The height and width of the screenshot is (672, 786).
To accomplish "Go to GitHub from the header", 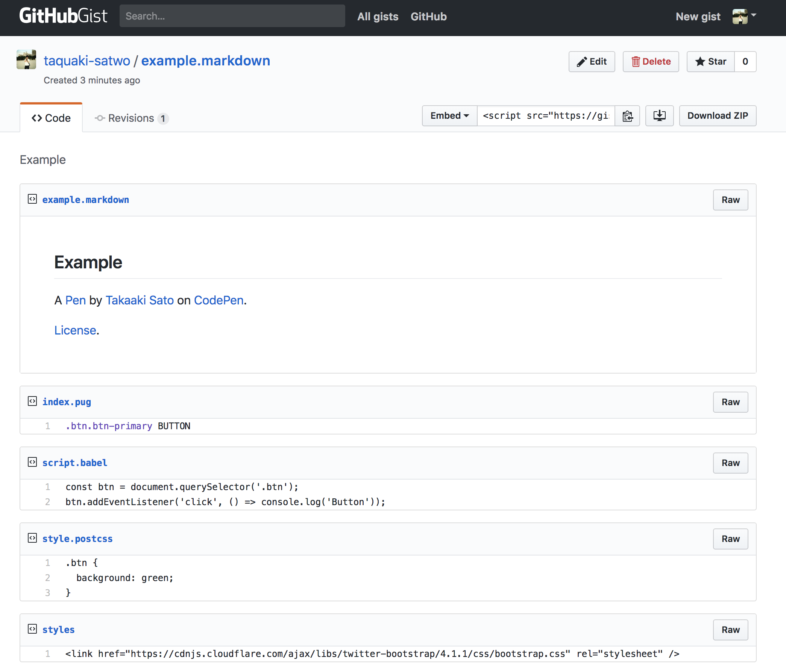I will 429,16.
